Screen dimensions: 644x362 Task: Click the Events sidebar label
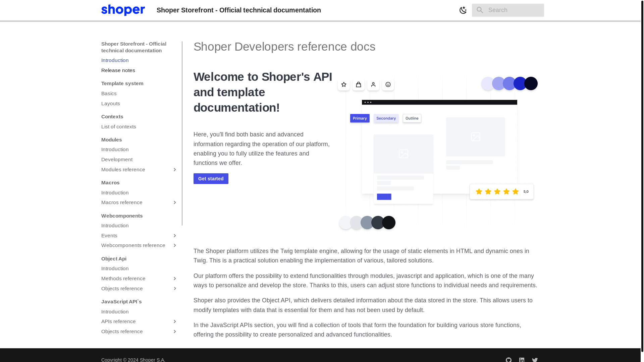(x=109, y=236)
